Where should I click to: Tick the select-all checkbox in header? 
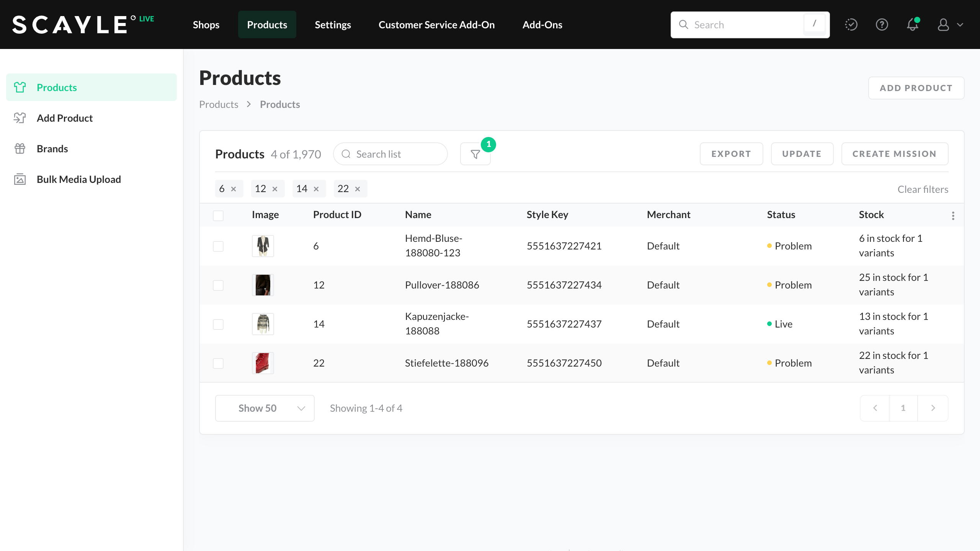pos(218,216)
